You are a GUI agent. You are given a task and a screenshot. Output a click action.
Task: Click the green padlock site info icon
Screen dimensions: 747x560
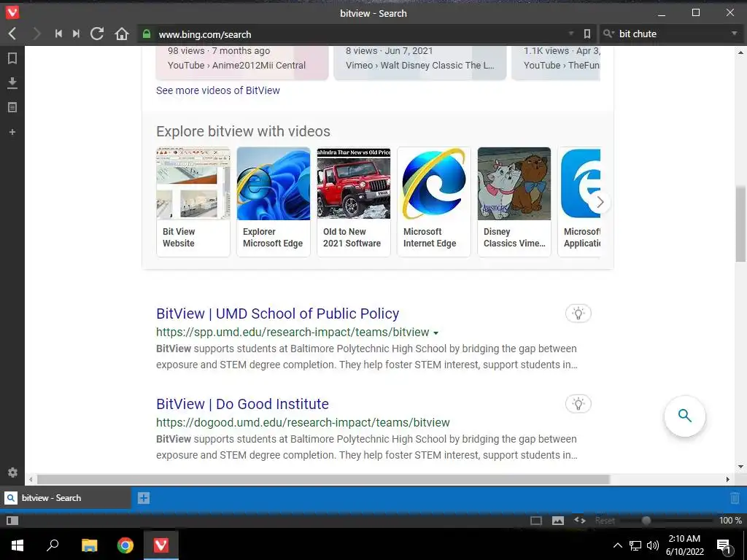(147, 34)
